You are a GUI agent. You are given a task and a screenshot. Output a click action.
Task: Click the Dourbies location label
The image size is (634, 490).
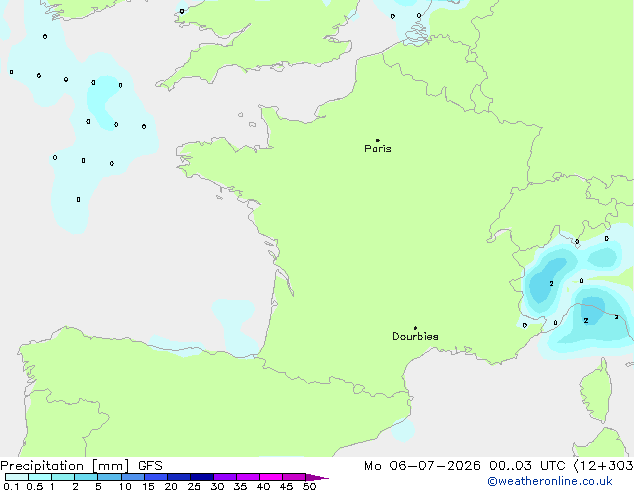[x=415, y=336]
